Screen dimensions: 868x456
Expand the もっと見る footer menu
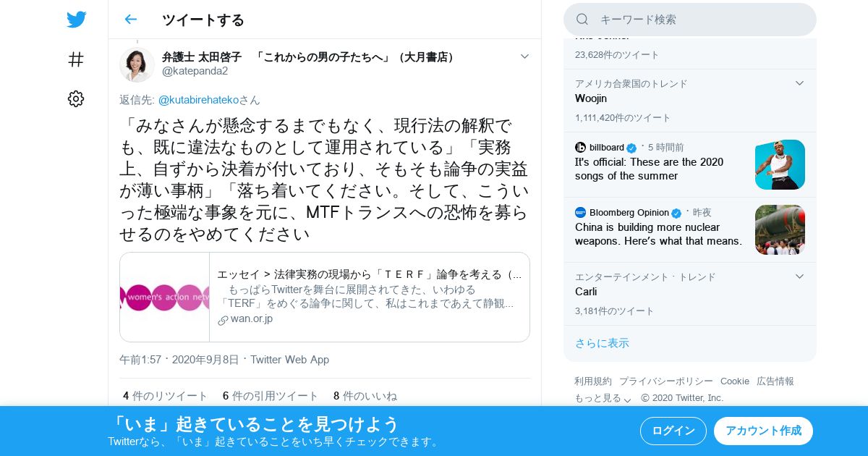603,398
